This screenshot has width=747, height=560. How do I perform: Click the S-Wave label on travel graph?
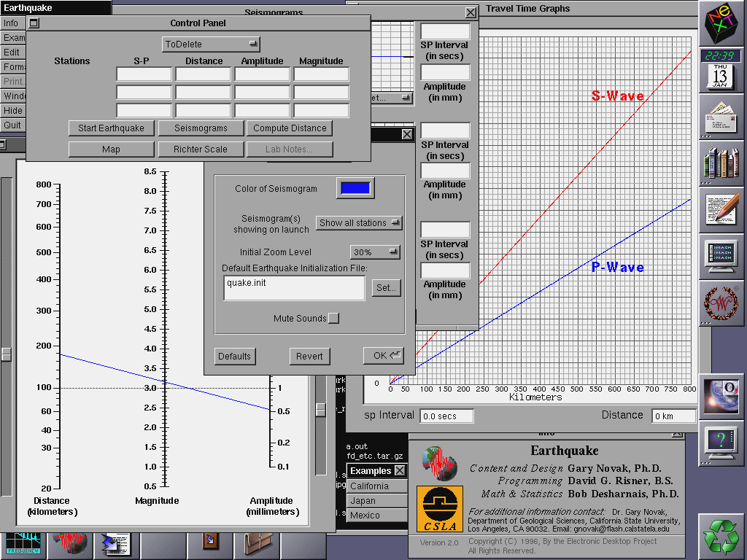[x=617, y=96]
